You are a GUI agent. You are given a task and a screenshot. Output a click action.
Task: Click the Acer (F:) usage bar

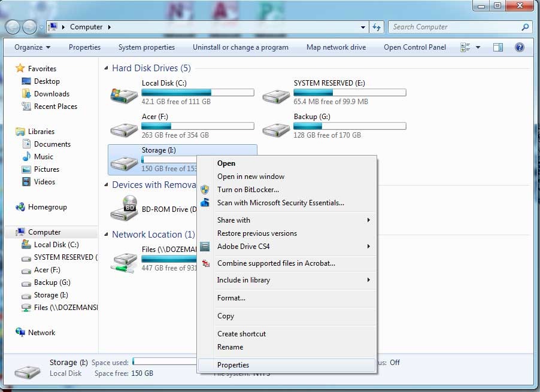198,126
